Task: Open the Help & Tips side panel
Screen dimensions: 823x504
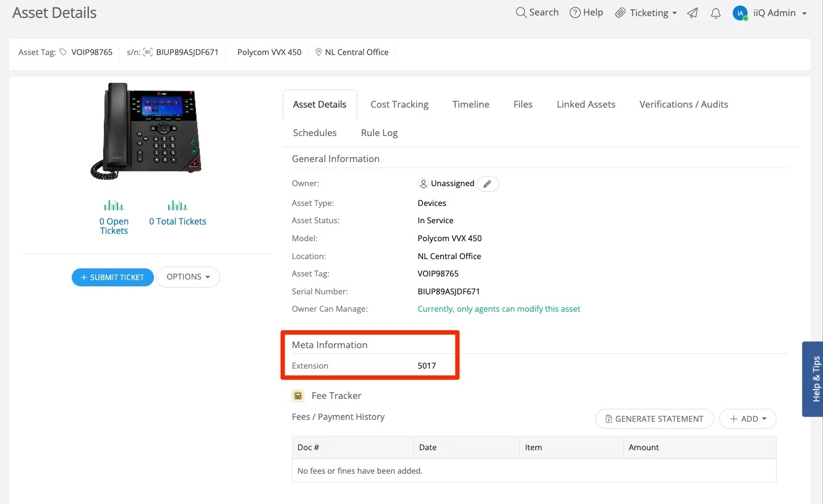Action: pos(813,379)
